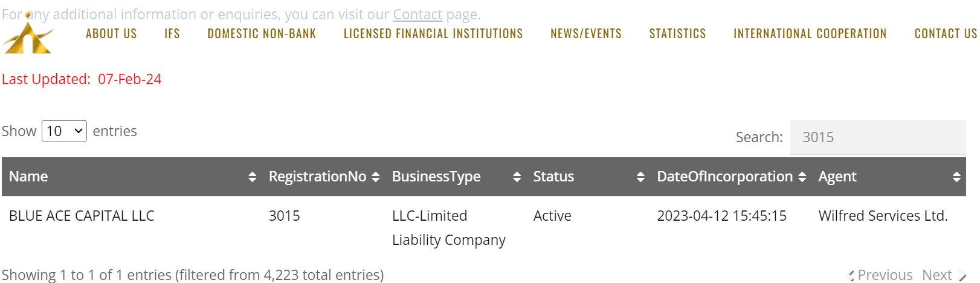This screenshot has height=283, width=980.
Task: Expand the Domestic Non-Bank menu
Action: click(262, 34)
